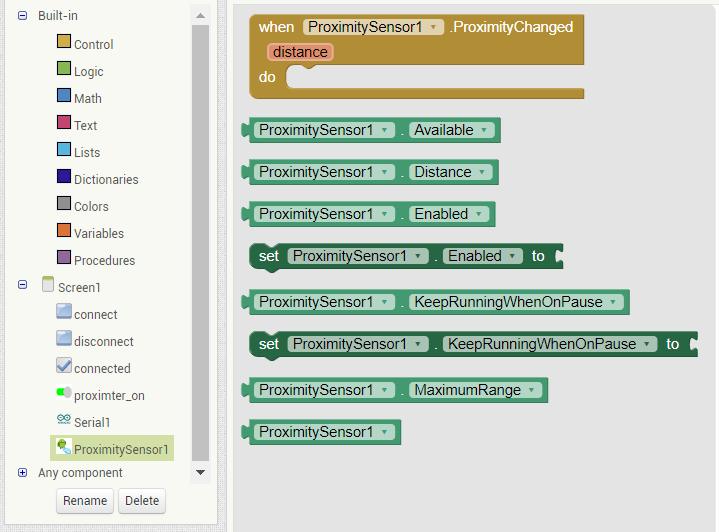Grab the 'set' word on Enabled setter
The width and height of the screenshot is (719, 532).
(x=269, y=256)
